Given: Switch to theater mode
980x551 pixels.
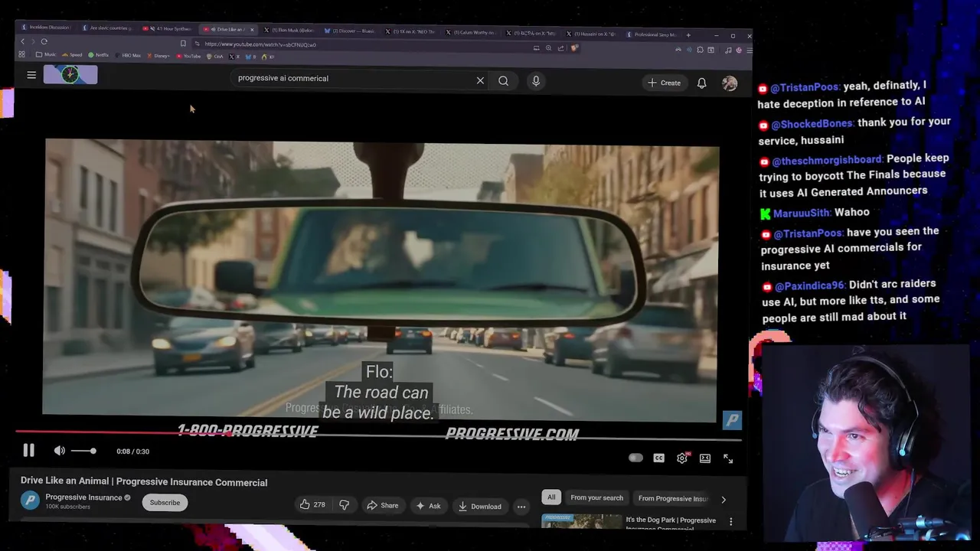Looking at the screenshot, I should point(705,458).
